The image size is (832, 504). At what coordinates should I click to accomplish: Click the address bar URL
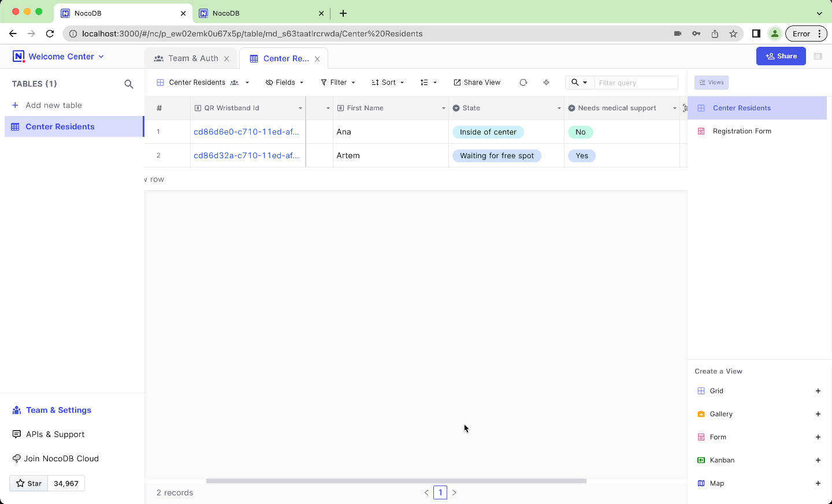252,33
